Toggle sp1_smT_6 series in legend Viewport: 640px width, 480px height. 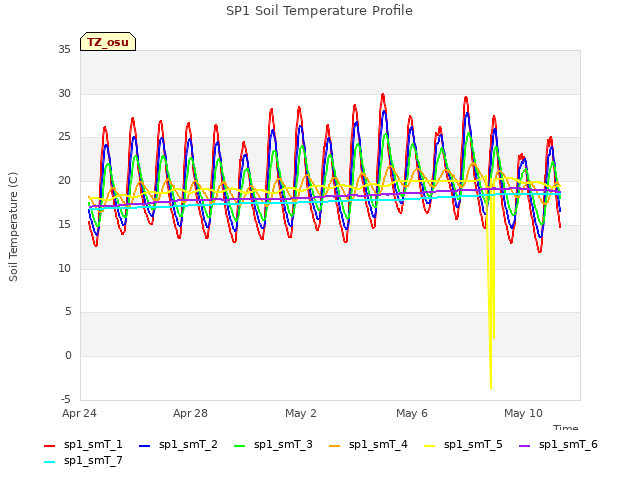[x=558, y=445]
